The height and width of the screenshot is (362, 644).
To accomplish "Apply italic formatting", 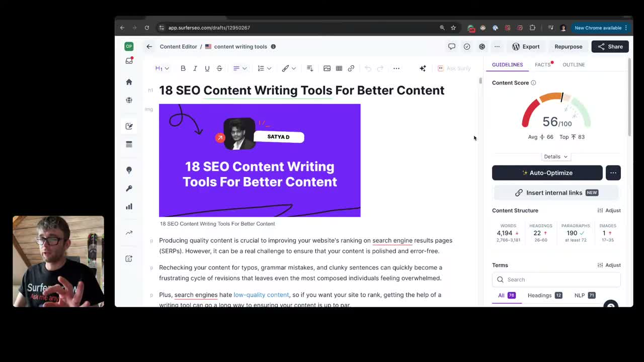I will coord(195,68).
